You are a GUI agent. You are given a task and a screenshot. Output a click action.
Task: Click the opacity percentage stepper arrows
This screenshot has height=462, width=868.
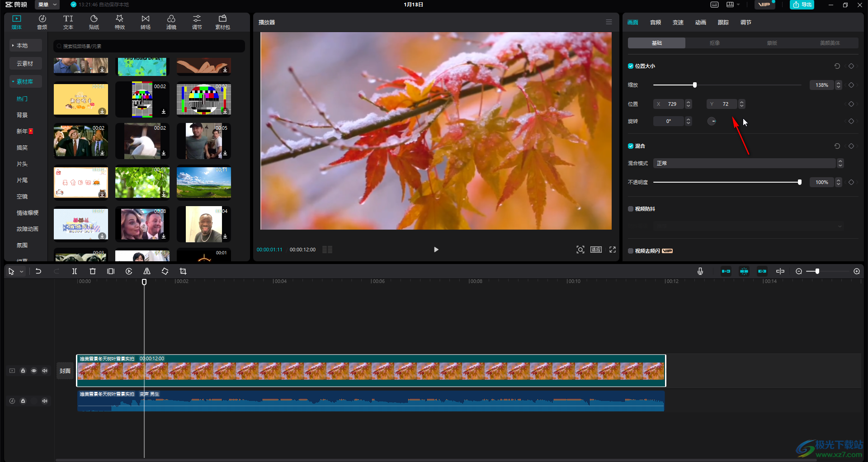[x=839, y=182]
